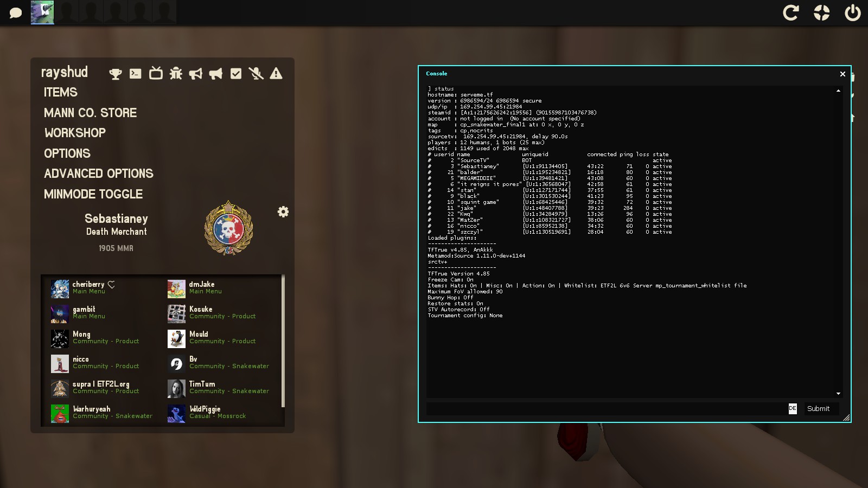Click the DE keyboard language indicator
This screenshot has width=868, height=488.
click(793, 408)
